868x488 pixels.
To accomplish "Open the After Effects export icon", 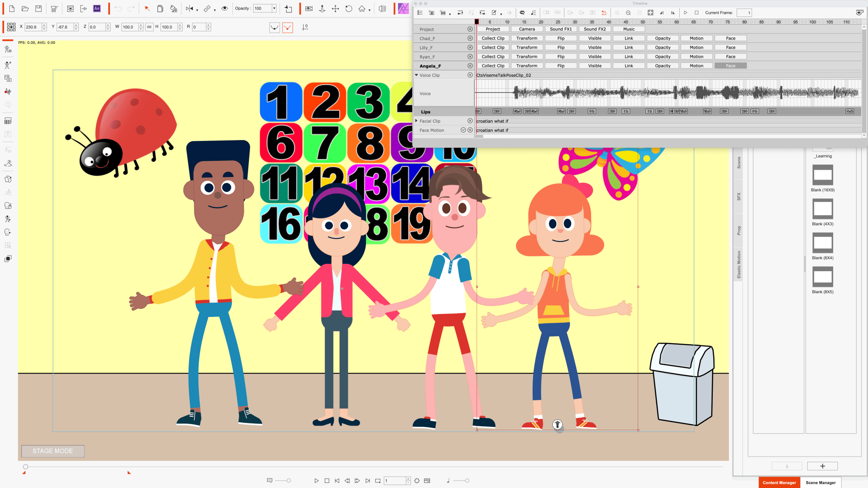I will [97, 8].
